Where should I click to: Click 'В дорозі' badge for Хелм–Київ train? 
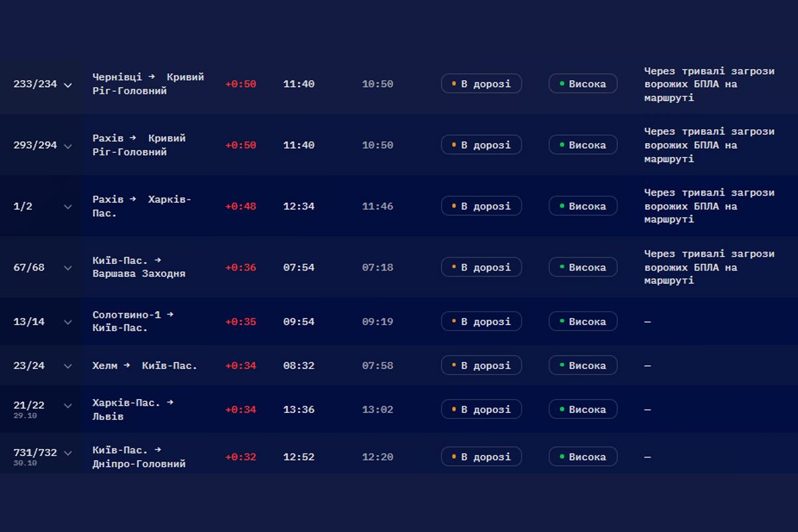click(481, 365)
